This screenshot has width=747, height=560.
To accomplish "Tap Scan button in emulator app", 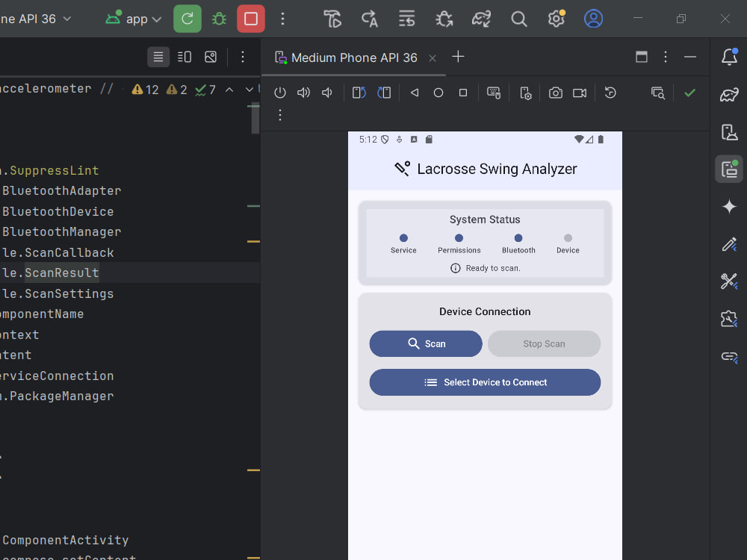I will [x=426, y=343].
